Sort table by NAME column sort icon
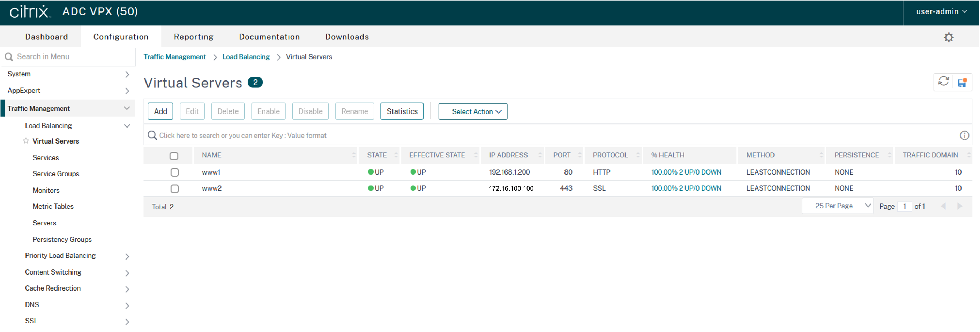The image size is (980, 332). coord(353,155)
